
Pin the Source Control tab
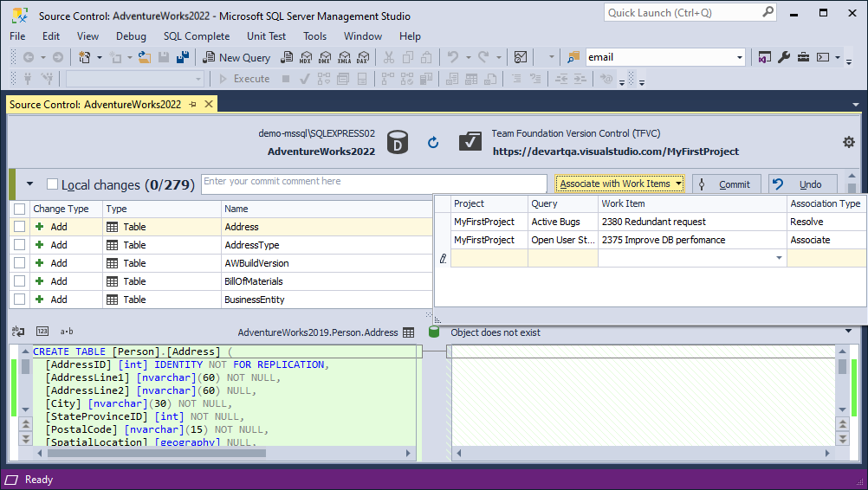(192, 104)
